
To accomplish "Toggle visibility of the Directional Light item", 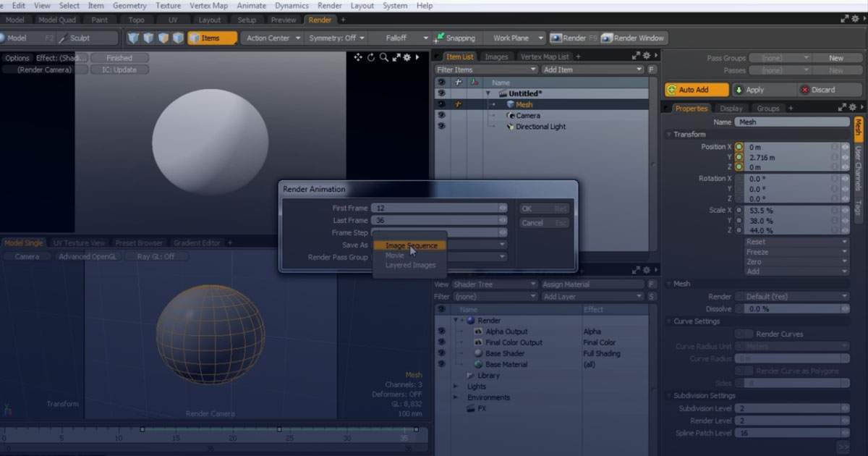I will click(441, 126).
